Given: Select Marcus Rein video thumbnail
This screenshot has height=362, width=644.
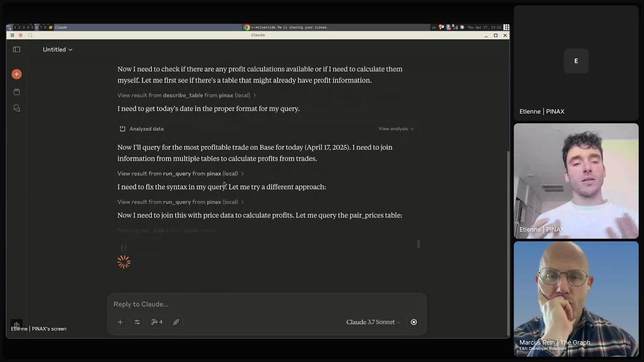Looking at the screenshot, I should (576, 299).
